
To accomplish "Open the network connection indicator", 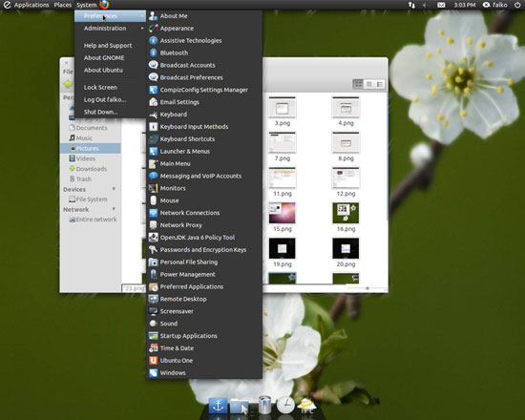I will tap(411, 5).
